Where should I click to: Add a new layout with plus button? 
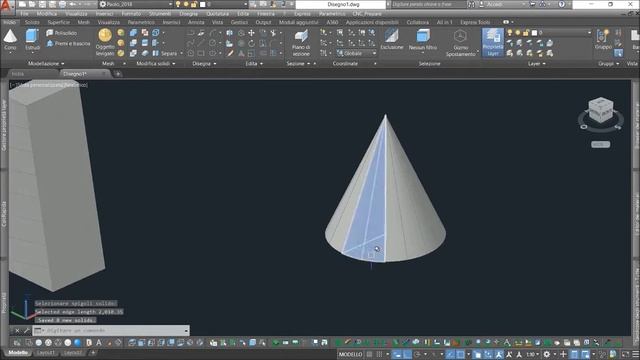93,353
